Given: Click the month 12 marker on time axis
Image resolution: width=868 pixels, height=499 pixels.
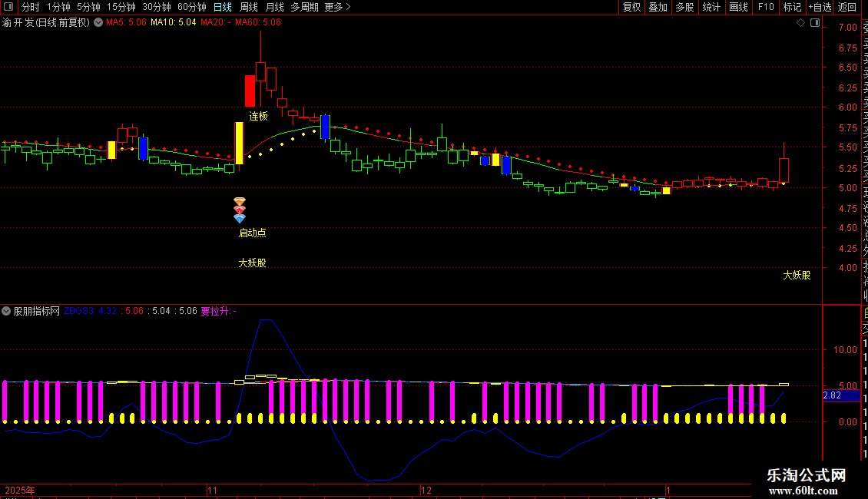Looking at the screenshot, I should (426, 491).
